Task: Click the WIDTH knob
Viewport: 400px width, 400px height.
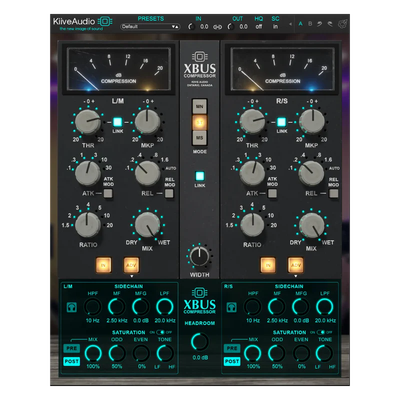Action: 199,257
